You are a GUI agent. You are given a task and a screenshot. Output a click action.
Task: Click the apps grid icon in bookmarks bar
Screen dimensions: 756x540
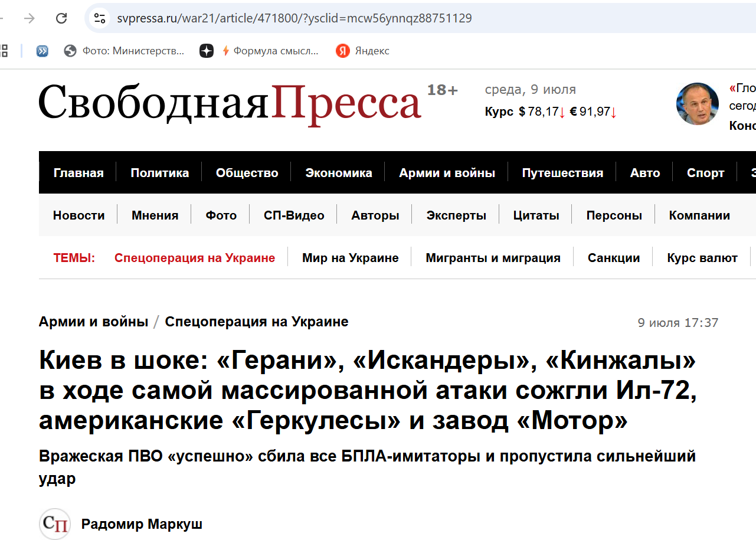point(4,51)
